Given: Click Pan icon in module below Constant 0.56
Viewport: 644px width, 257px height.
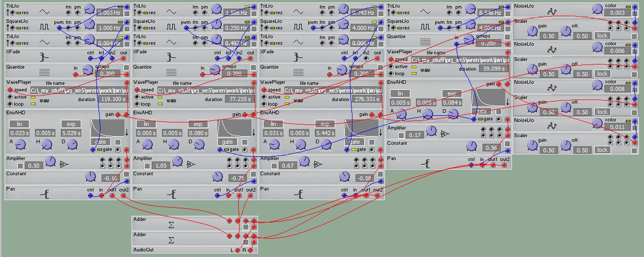Looking at the screenshot, I should 426,164.
